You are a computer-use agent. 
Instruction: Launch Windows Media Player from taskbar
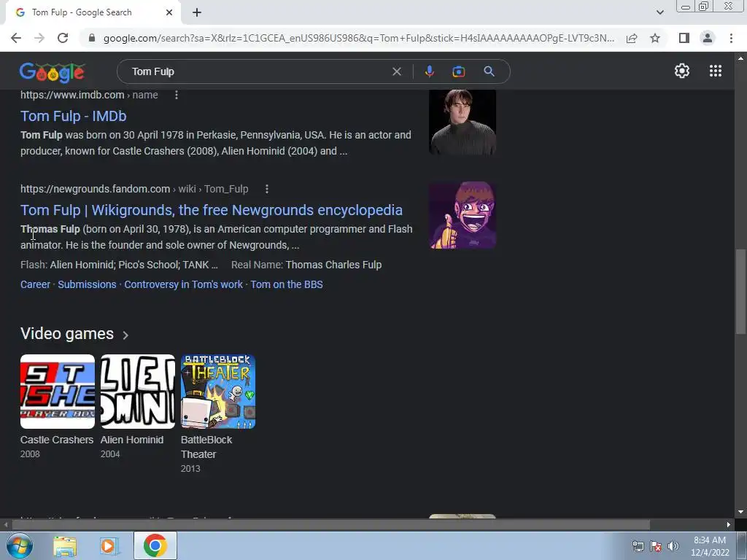109,545
